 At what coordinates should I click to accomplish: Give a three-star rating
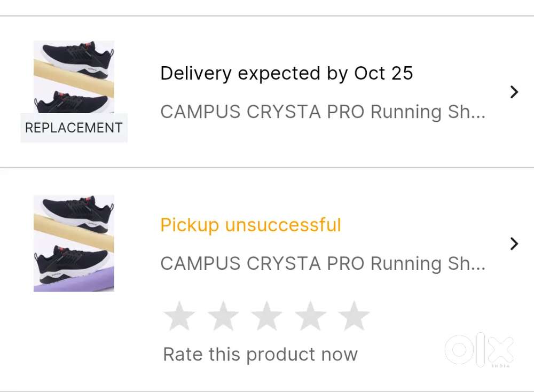click(x=266, y=316)
